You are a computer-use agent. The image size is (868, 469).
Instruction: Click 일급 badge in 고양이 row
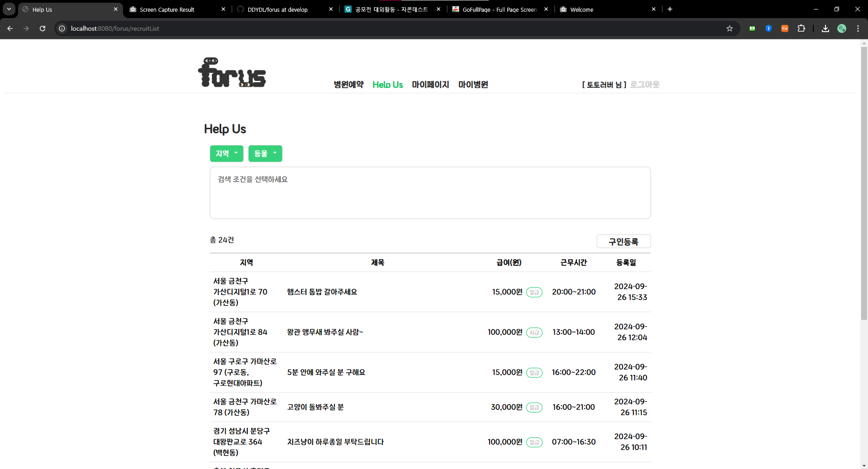tap(534, 408)
